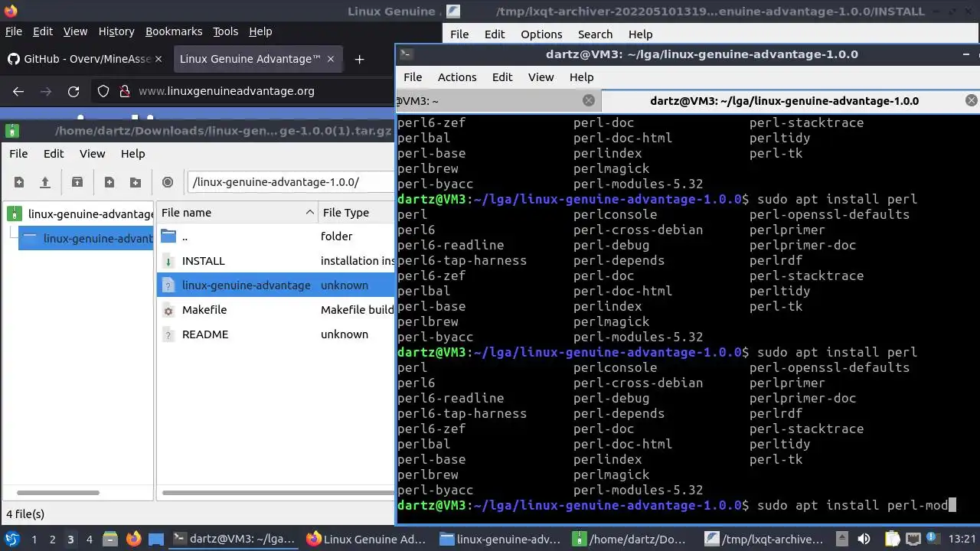
Task: Click the add folder icon in archiver
Action: click(136, 182)
